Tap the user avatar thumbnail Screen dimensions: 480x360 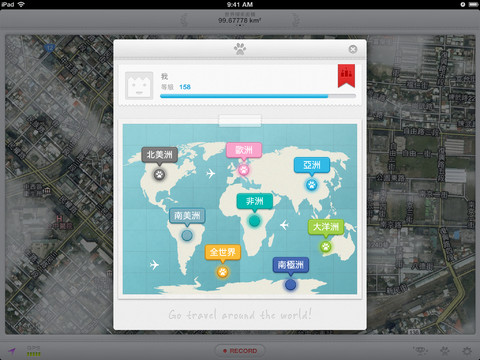(139, 86)
